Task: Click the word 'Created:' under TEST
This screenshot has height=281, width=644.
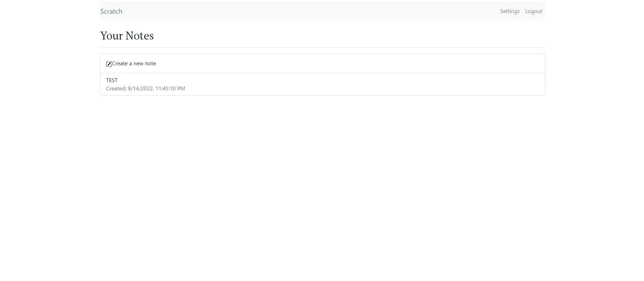Action: click(116, 89)
